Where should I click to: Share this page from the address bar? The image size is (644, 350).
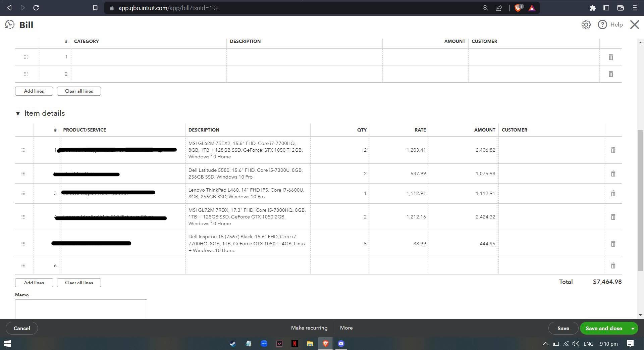499,8
